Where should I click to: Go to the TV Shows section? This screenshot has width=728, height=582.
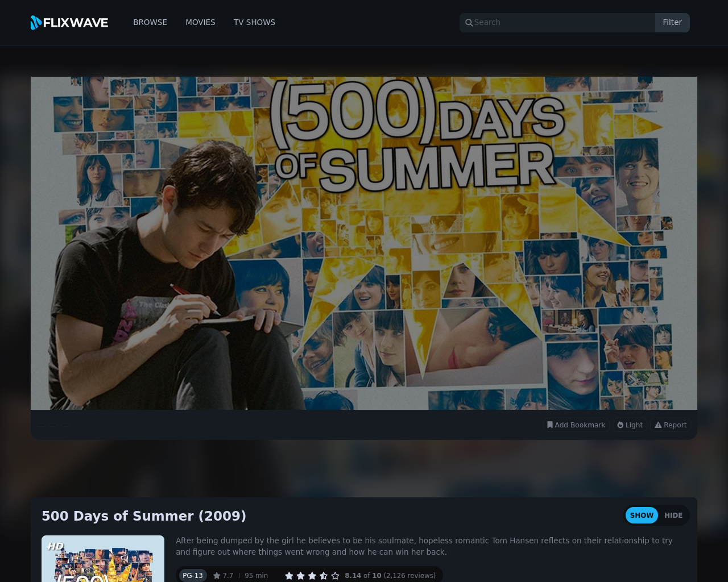254,22
